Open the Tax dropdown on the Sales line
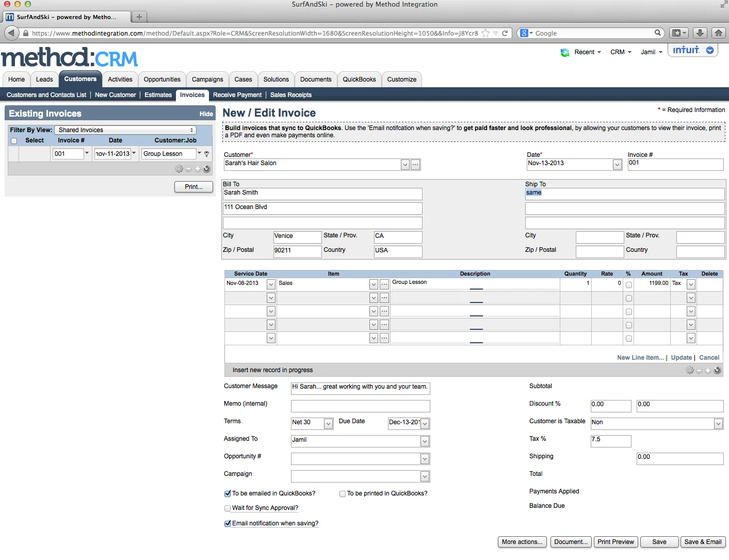 point(691,284)
